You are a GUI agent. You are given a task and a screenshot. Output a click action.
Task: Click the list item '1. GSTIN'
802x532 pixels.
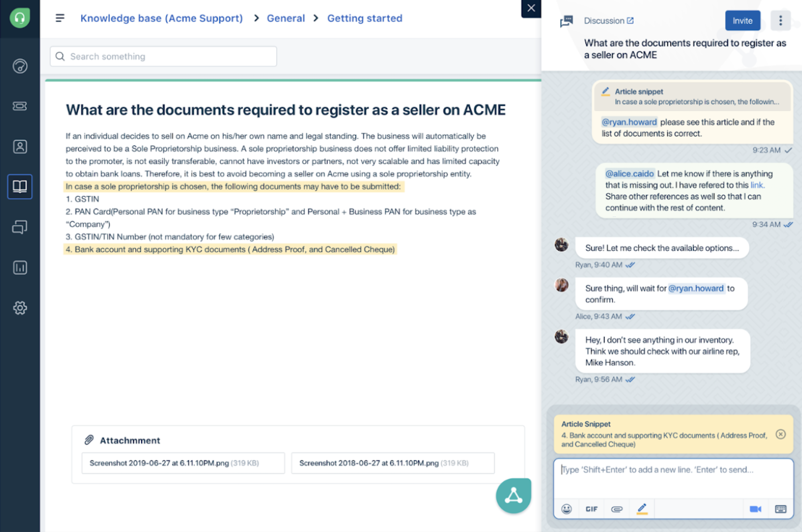pos(82,199)
